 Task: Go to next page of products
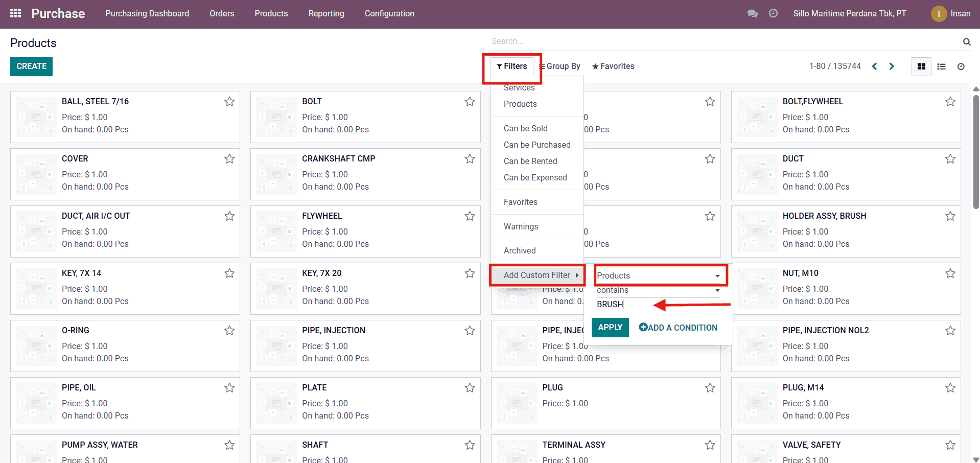(892, 66)
